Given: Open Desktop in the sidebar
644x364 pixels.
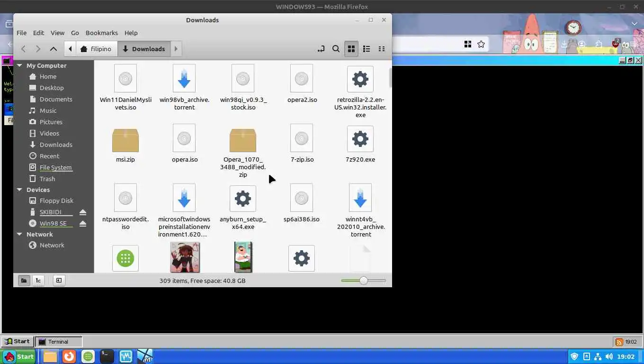Looking at the screenshot, I should click(52, 88).
